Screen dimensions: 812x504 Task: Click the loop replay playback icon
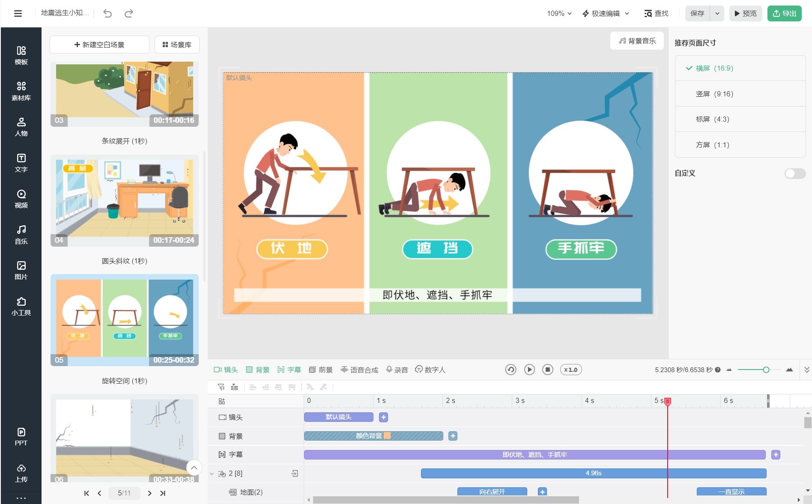[510, 370]
